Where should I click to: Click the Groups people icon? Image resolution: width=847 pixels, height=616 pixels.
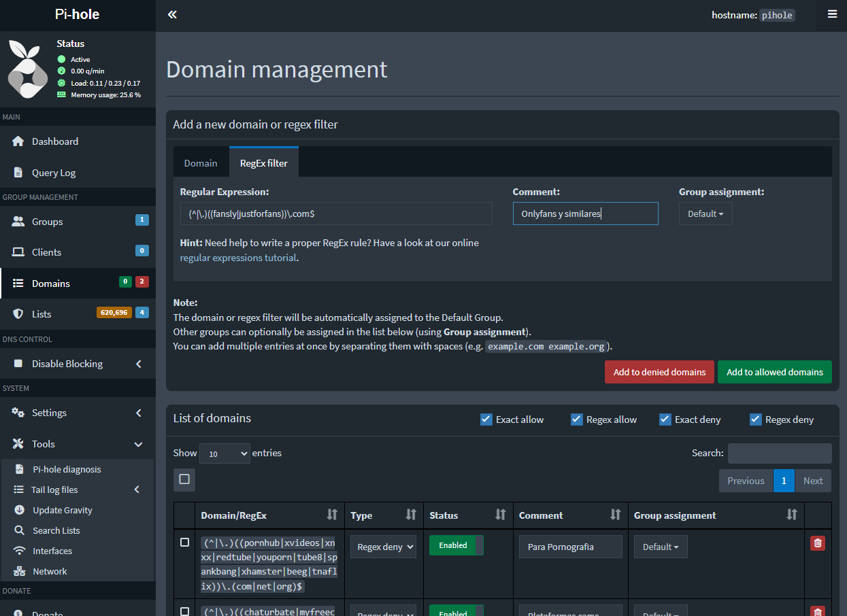18,222
